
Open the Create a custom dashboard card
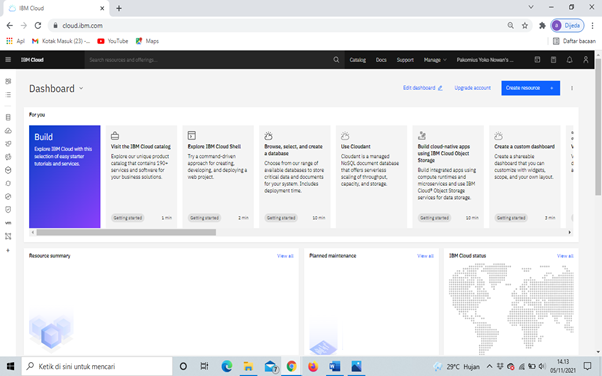(x=525, y=177)
